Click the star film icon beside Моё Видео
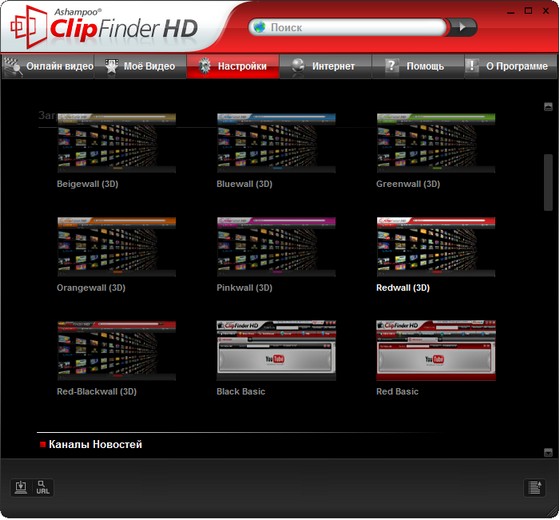Screen dimensions: 560x520 coord(111,66)
